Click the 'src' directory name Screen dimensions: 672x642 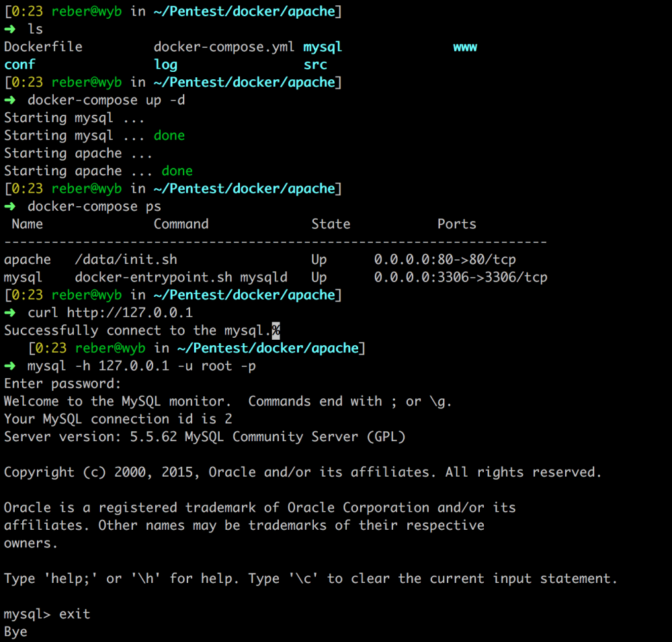point(315,64)
